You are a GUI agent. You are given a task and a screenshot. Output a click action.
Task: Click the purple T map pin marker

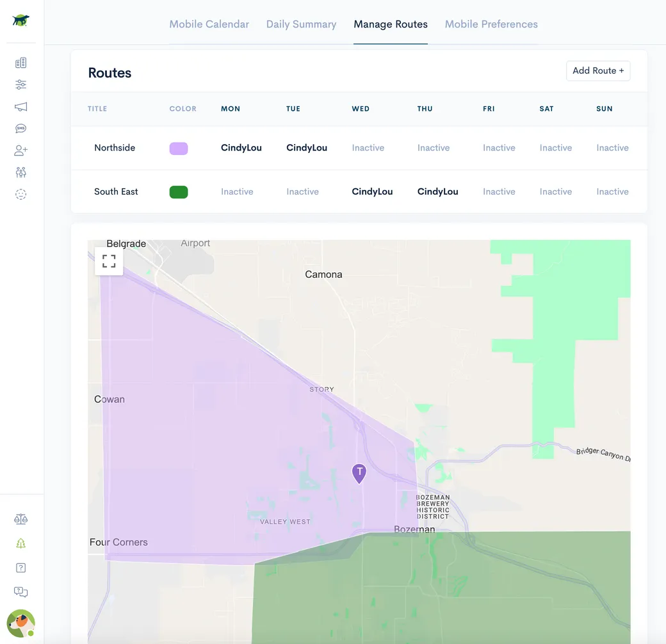click(x=359, y=473)
